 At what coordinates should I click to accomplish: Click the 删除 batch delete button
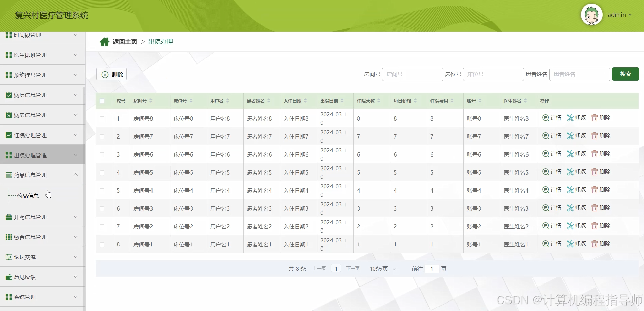point(111,74)
